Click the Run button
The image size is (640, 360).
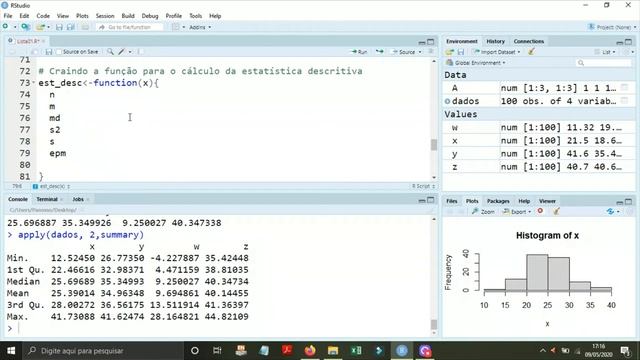(359, 52)
